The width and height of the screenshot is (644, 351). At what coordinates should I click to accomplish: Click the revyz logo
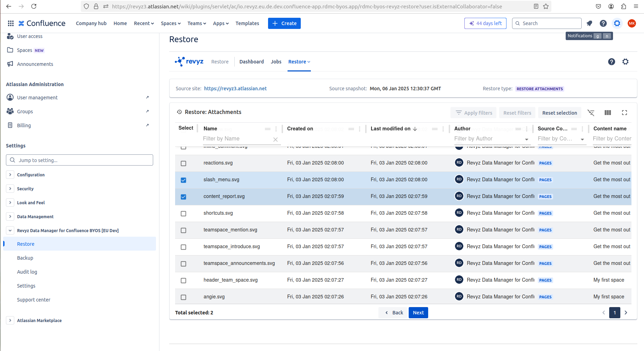tap(189, 61)
